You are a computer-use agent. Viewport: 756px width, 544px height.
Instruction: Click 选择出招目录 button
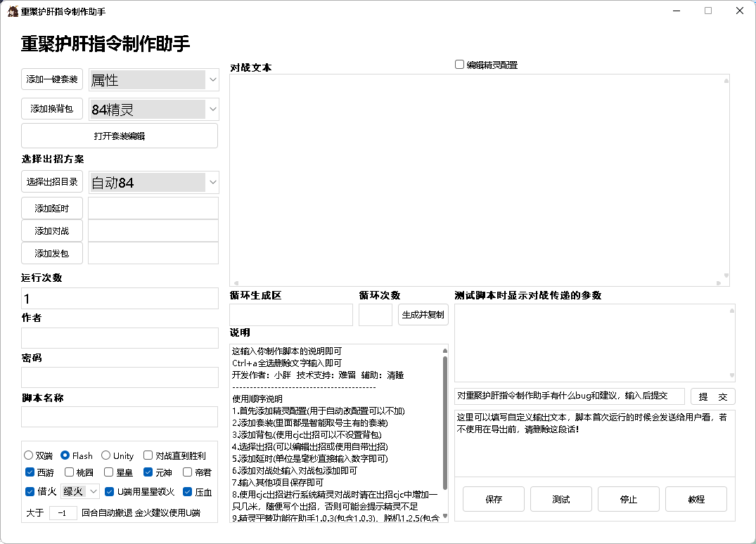pos(52,181)
